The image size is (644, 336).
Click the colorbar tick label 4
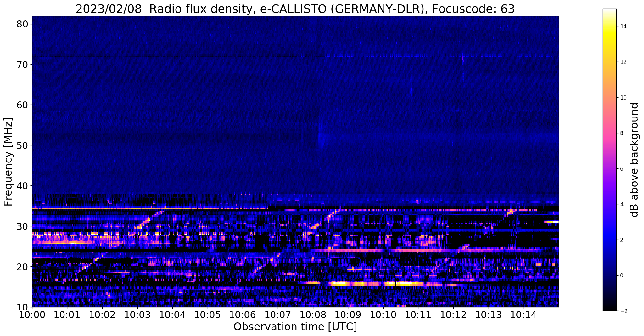pos(622,204)
